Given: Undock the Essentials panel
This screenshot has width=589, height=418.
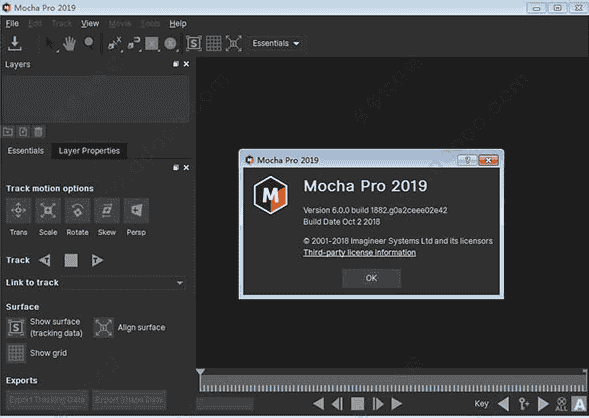Looking at the screenshot, I should pyautogui.click(x=176, y=168).
